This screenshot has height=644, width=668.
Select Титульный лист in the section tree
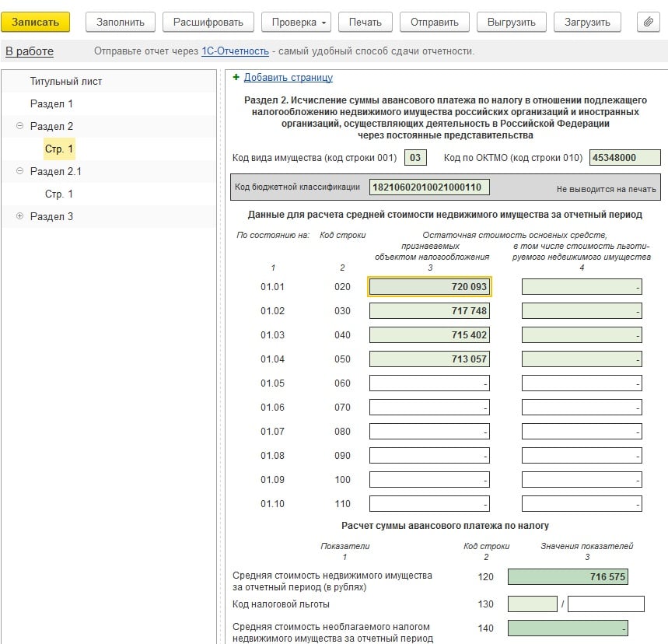pos(66,81)
